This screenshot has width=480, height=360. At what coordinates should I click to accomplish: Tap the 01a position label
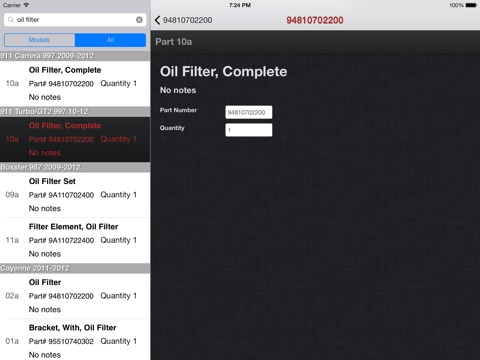(x=12, y=341)
